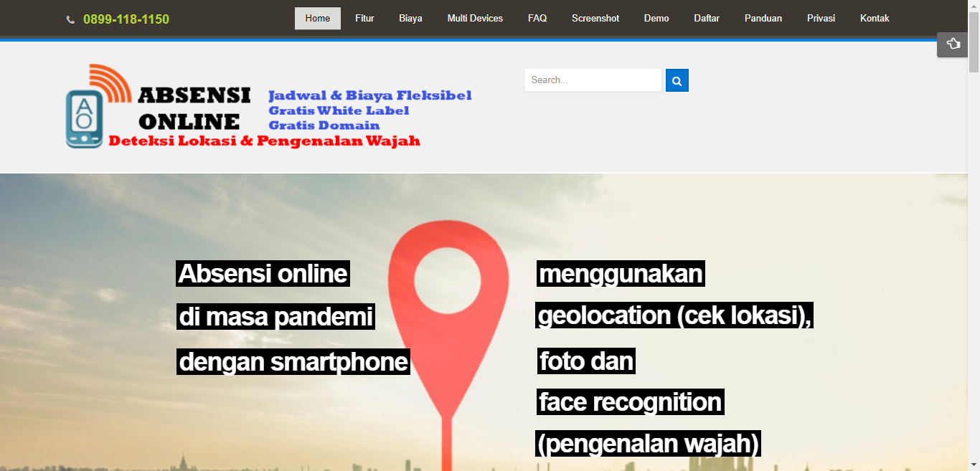Viewport: 980px width, 471px height.
Task: Open the Privasi page
Action: [821, 19]
